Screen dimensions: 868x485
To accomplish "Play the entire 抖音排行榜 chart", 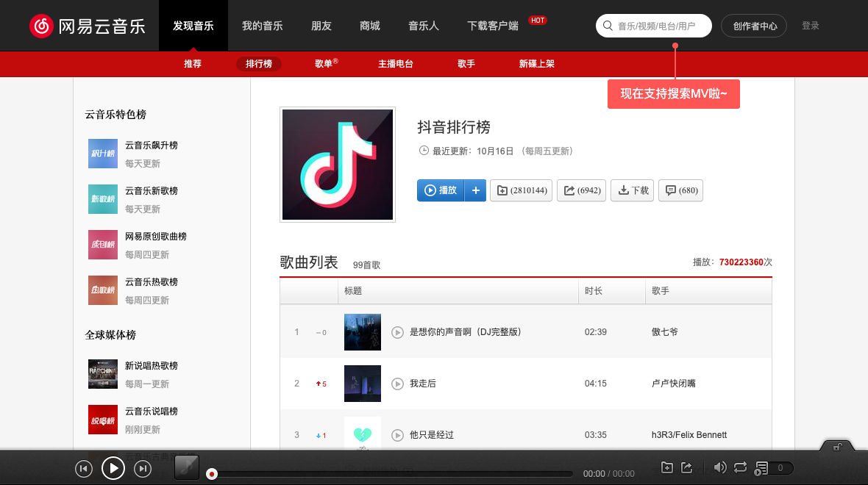I will 441,190.
